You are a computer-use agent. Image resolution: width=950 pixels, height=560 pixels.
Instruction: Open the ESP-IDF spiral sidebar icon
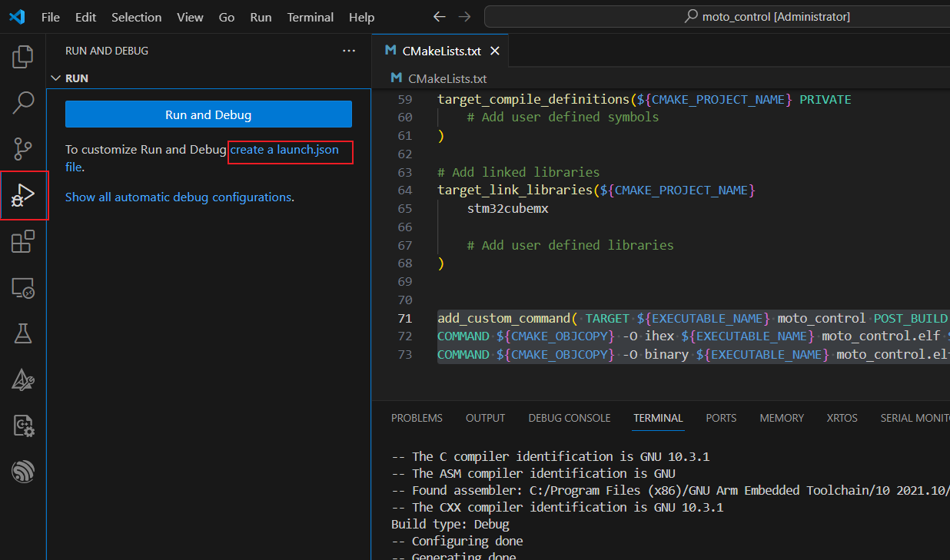[x=22, y=471]
